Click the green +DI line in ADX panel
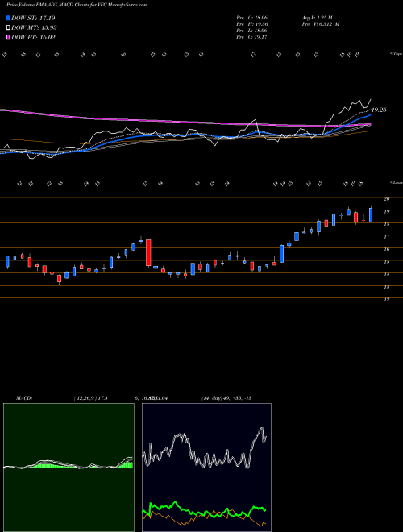Image resolution: width=403 pixels, height=532 pixels. (x=204, y=513)
